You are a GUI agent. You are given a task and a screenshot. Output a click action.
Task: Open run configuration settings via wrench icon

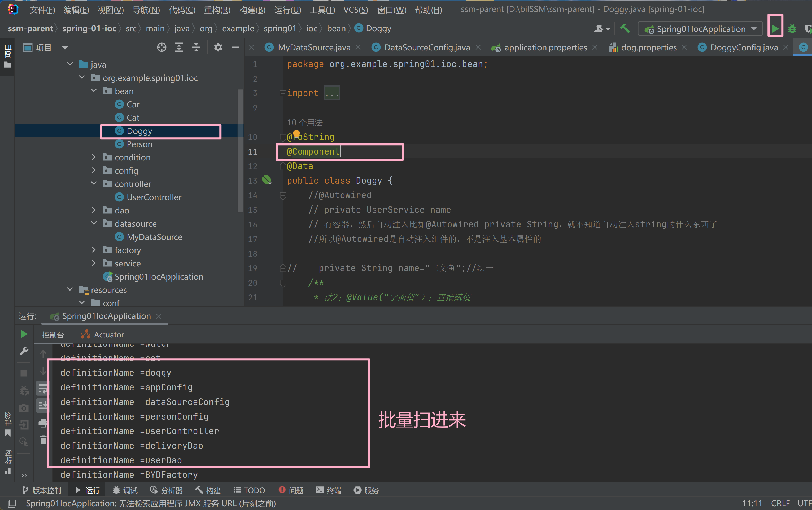[24, 351]
